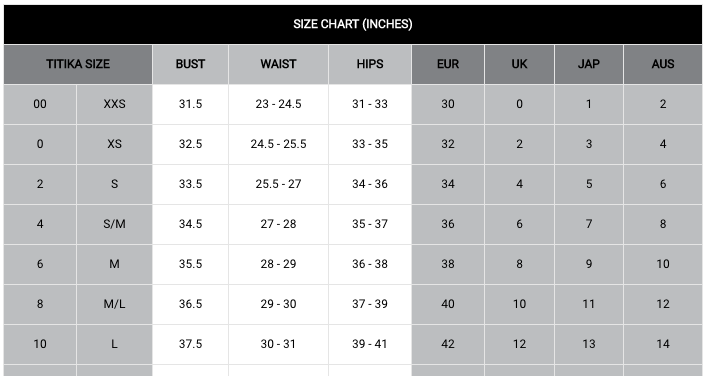706x381 pixels.
Task: Click the EUR column header
Action: (x=448, y=64)
